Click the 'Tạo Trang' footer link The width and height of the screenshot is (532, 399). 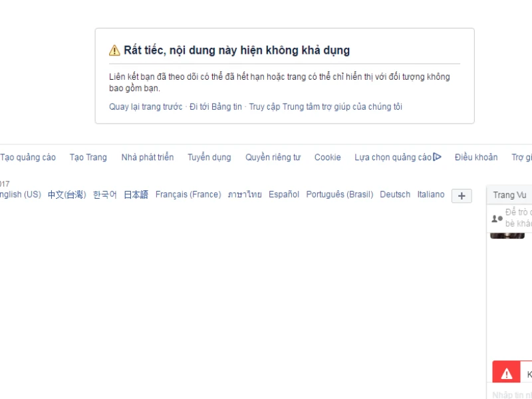pos(88,158)
